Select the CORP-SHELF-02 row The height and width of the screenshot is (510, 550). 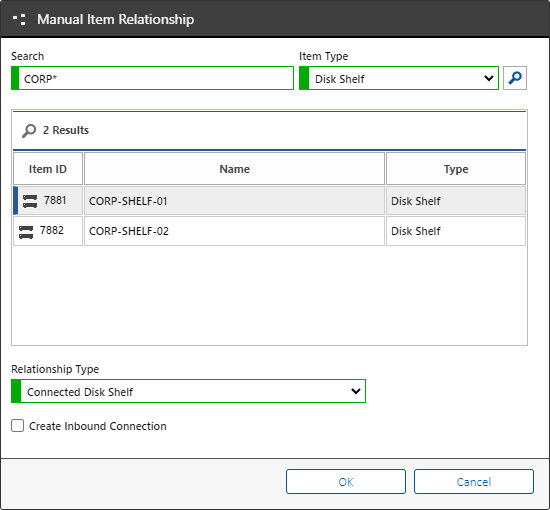point(269,231)
